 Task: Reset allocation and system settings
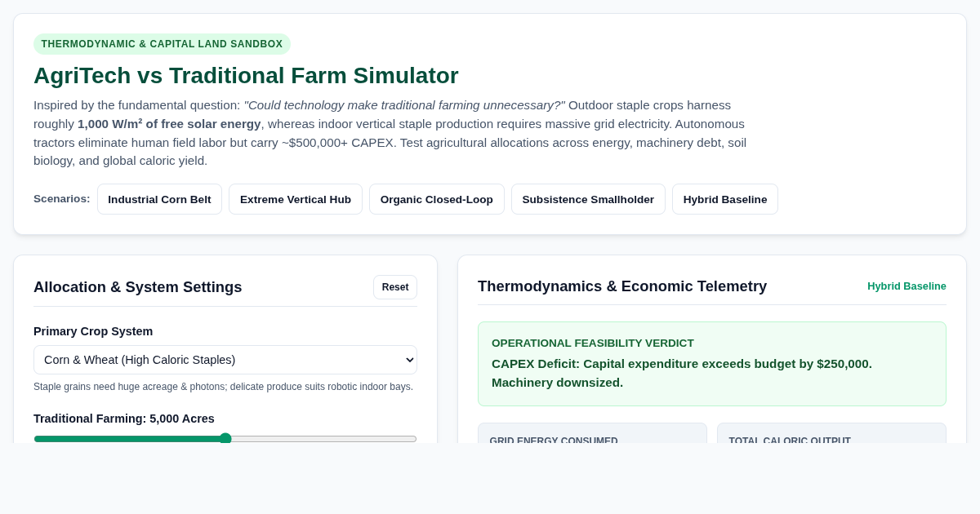point(395,287)
